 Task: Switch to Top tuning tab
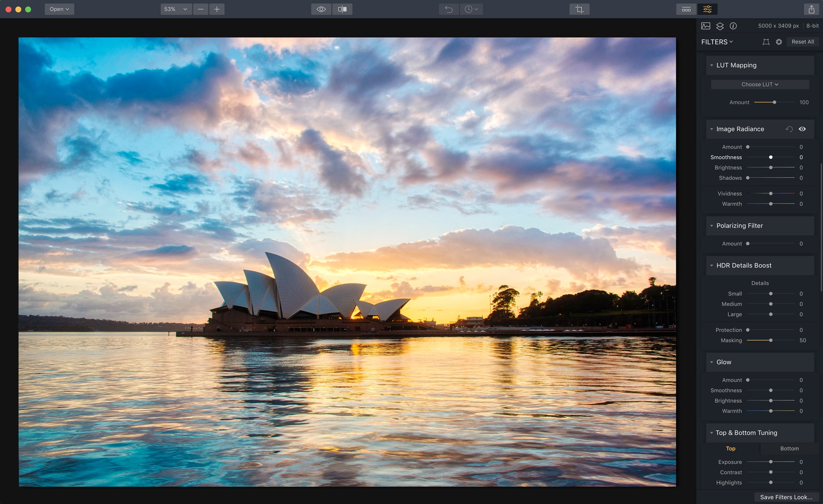pos(731,448)
